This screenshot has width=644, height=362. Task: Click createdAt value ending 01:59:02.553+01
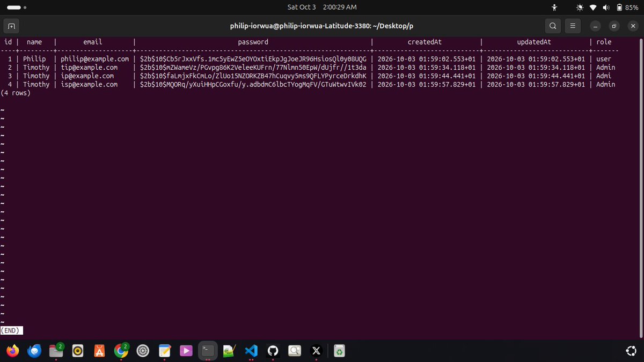(427, 59)
